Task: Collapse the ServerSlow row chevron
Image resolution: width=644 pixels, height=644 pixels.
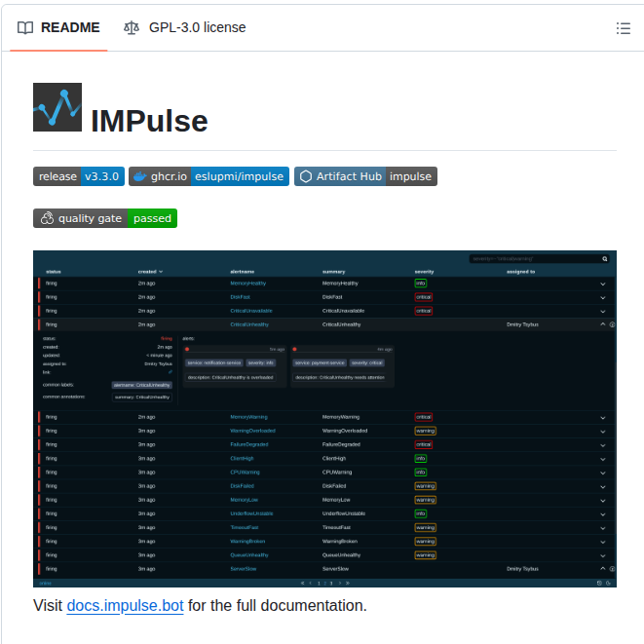Action: [x=602, y=568]
